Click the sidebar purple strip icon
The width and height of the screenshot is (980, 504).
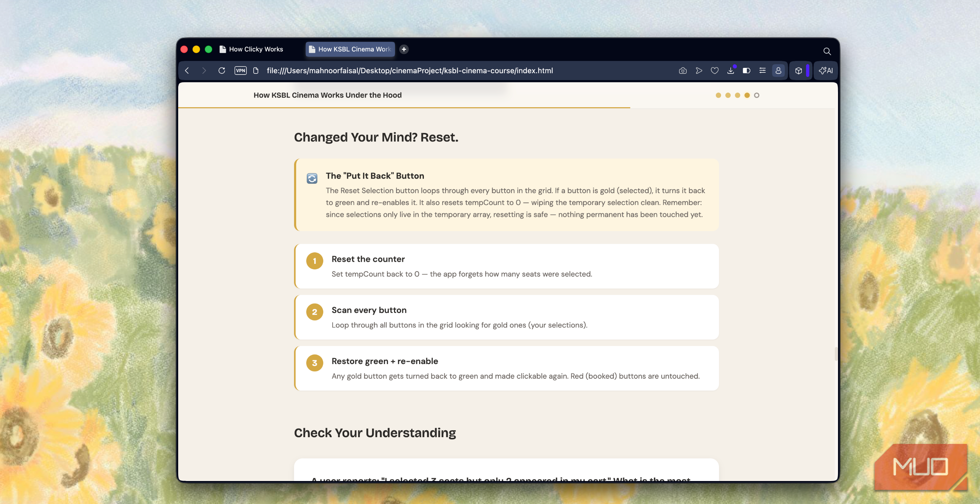point(808,71)
